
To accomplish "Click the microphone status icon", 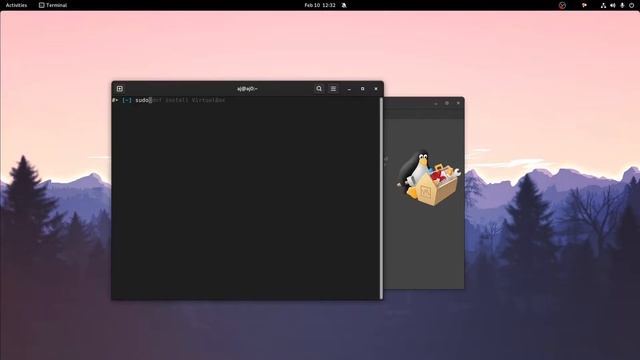I will (622, 5).
